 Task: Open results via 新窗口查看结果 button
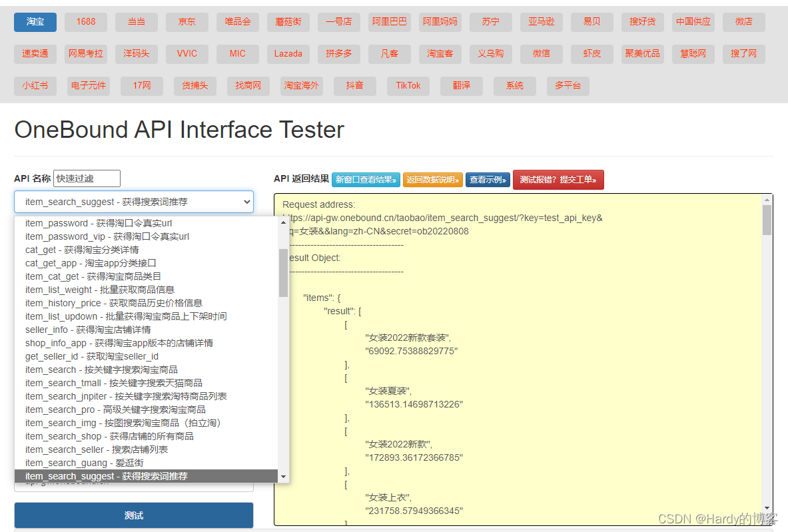365,180
